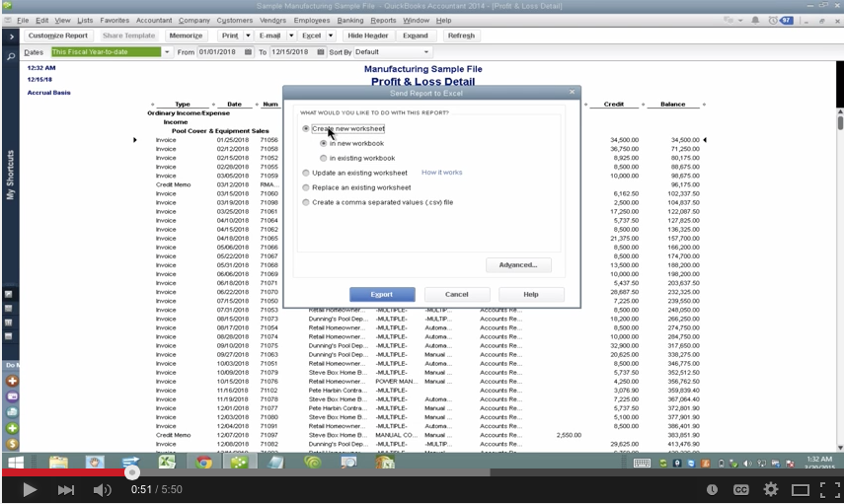
Task: Select Create a comma separated values file
Action: click(306, 203)
